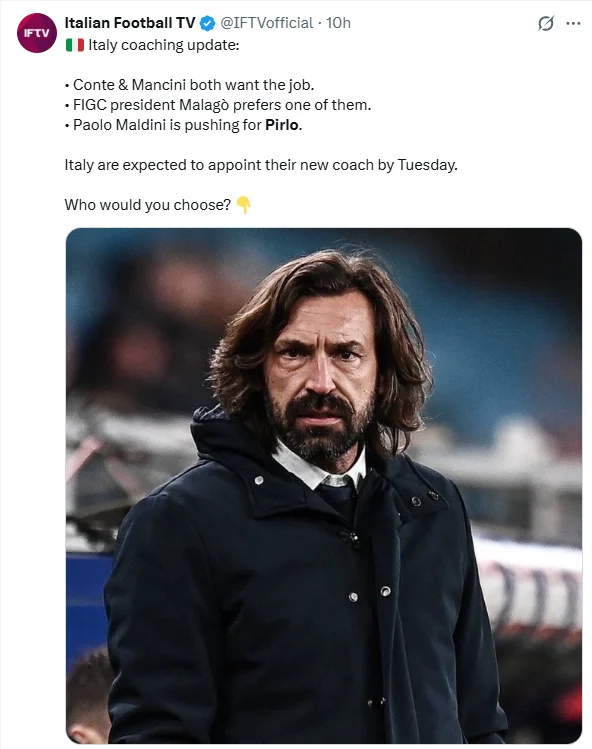Click the 'Italy coaching update:' heading text
Image resolution: width=592 pixels, height=749 pixels.
point(163,45)
